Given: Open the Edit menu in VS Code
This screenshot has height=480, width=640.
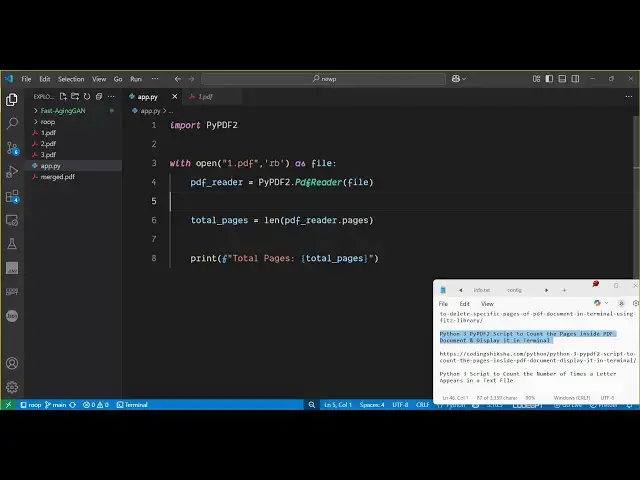Looking at the screenshot, I should [45, 79].
